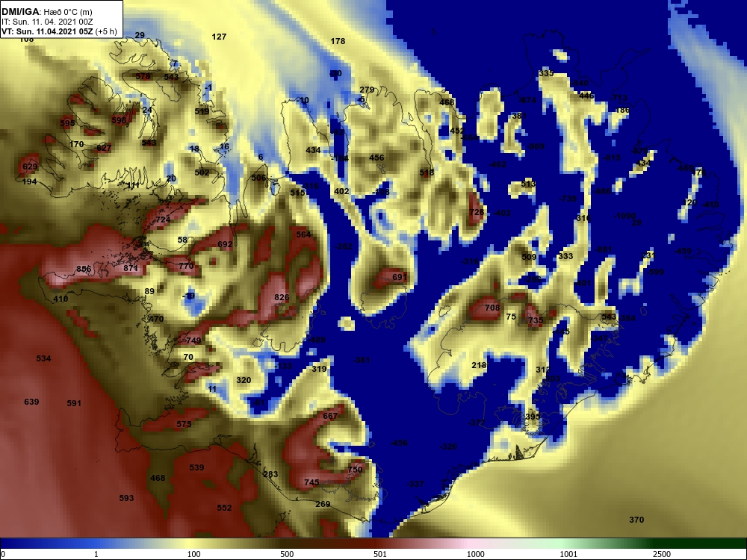
Task: Click the map value 395
Action: click(533, 417)
